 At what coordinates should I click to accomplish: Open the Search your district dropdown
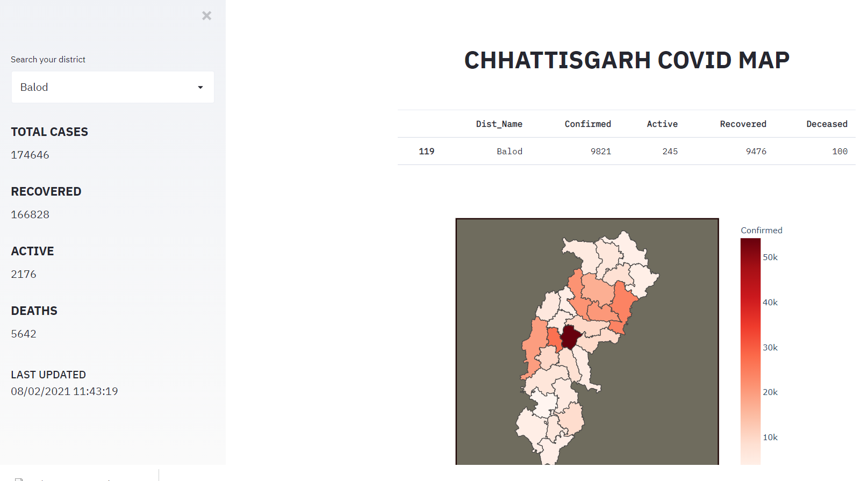pos(112,87)
